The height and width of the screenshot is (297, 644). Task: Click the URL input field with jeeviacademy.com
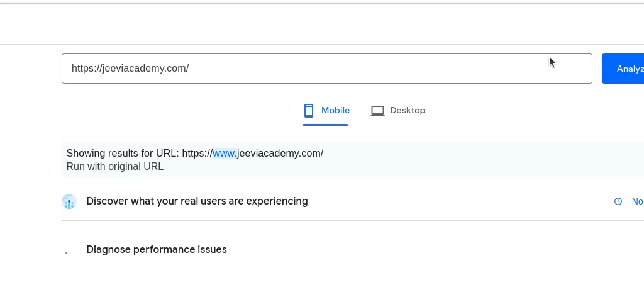[326, 69]
